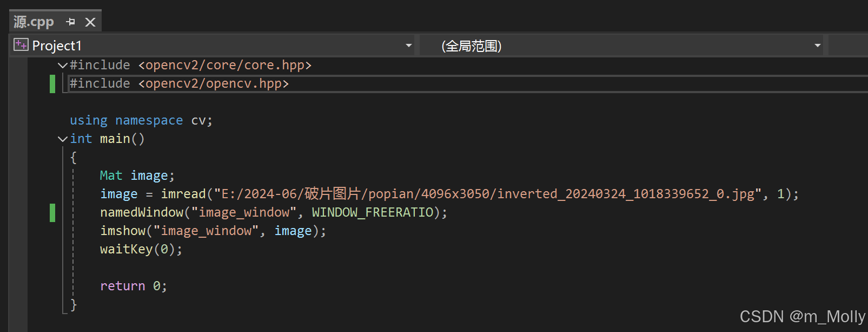
Task: Collapse the #include block chevron
Action: pos(62,66)
